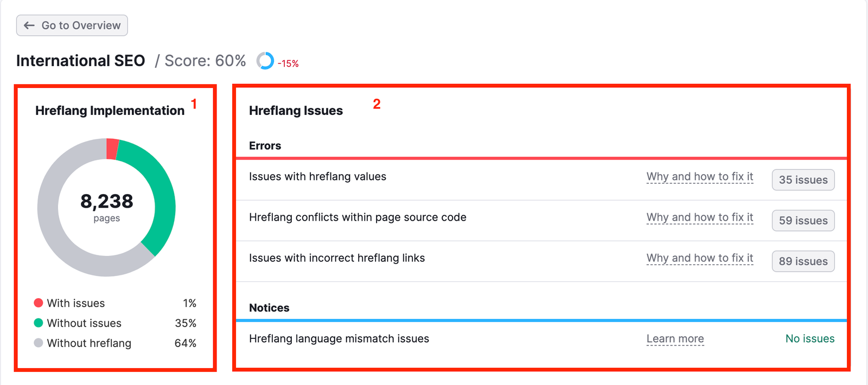The image size is (868, 385).
Task: Open 'Why and how to fix it' for hreflang conflicts
Action: [x=699, y=217]
